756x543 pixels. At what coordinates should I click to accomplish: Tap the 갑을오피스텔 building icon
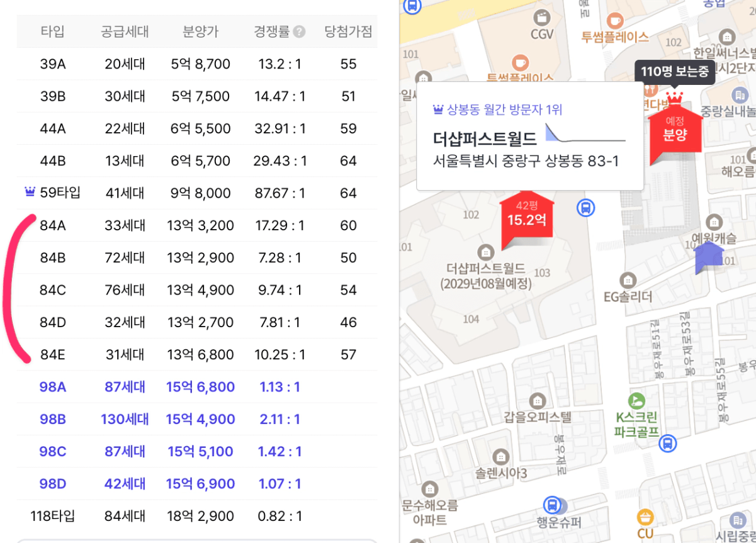pos(537,400)
